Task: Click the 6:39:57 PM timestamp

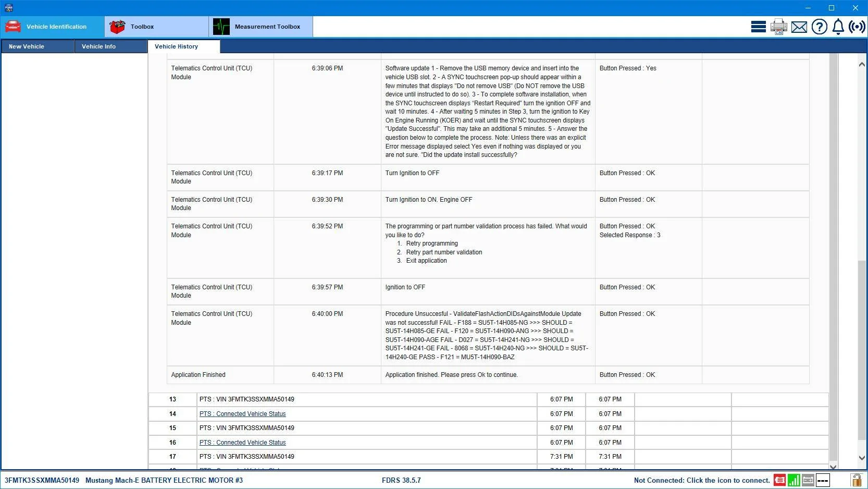Action: pos(327,287)
